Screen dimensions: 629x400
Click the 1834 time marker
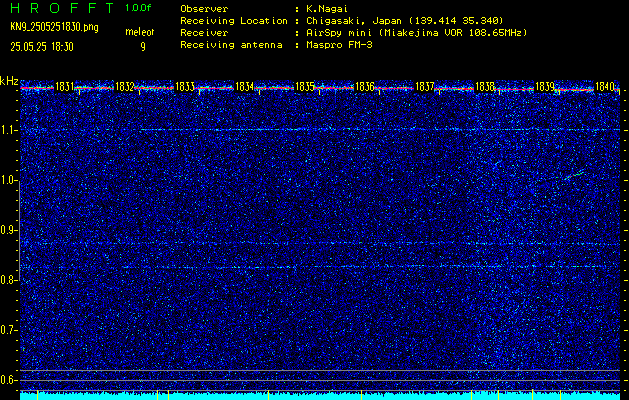(x=244, y=87)
